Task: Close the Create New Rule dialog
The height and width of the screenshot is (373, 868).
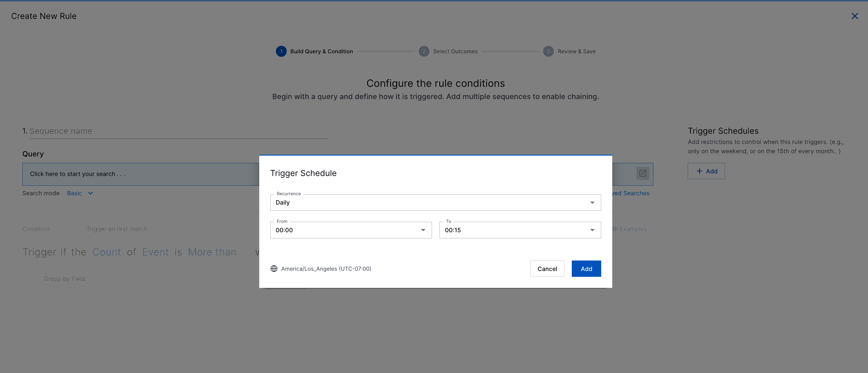Action: pos(855,16)
